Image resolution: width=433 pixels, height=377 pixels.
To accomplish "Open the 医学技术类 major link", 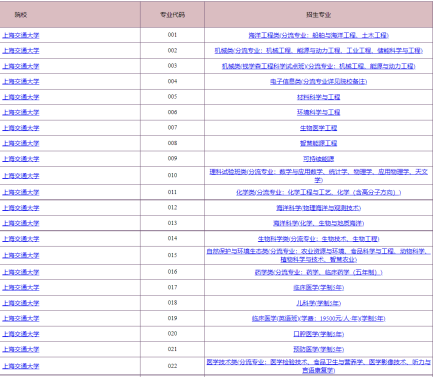I will coord(318,366).
